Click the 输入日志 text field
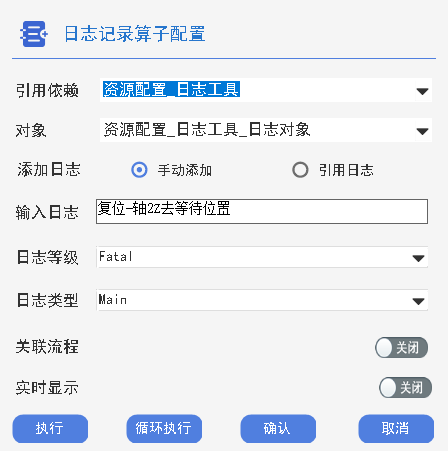Viewport: 448px width, 451px height. (262, 211)
